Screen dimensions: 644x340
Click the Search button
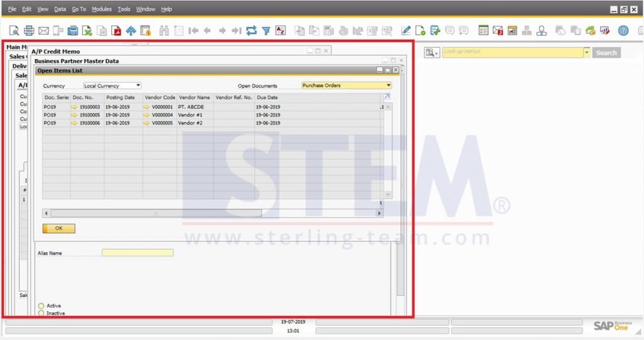tap(606, 53)
